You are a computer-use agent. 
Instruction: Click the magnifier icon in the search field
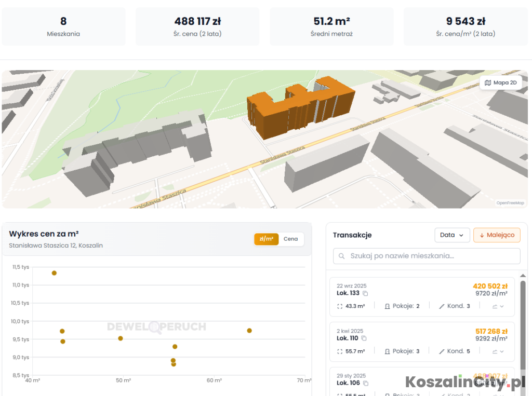pyautogui.click(x=342, y=256)
